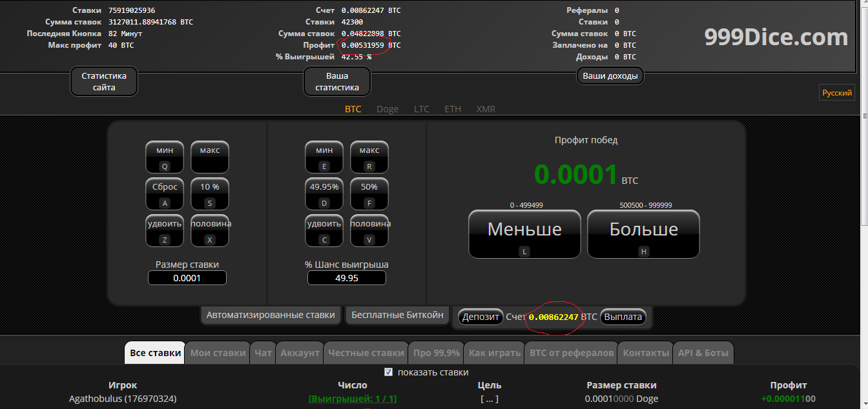Image resolution: width=868 pixels, height=409 pixels.
Task: Click the Статистика сайта button
Action: click(104, 81)
